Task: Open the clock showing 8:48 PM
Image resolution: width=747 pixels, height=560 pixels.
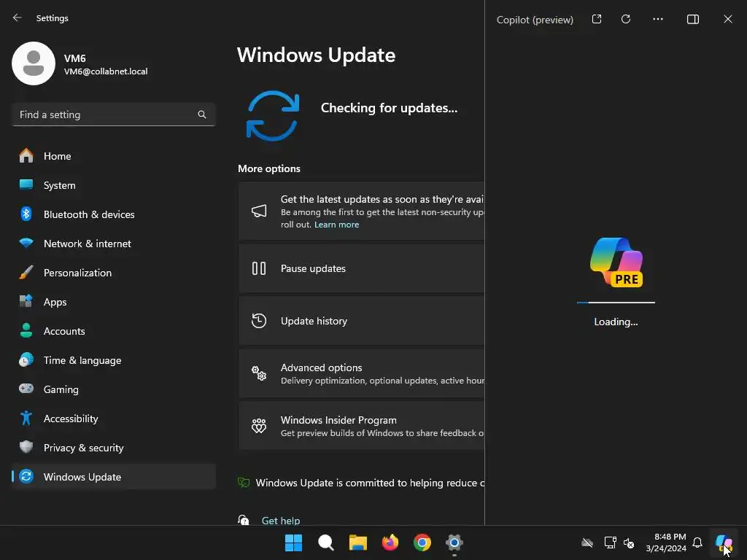Action: click(666, 542)
